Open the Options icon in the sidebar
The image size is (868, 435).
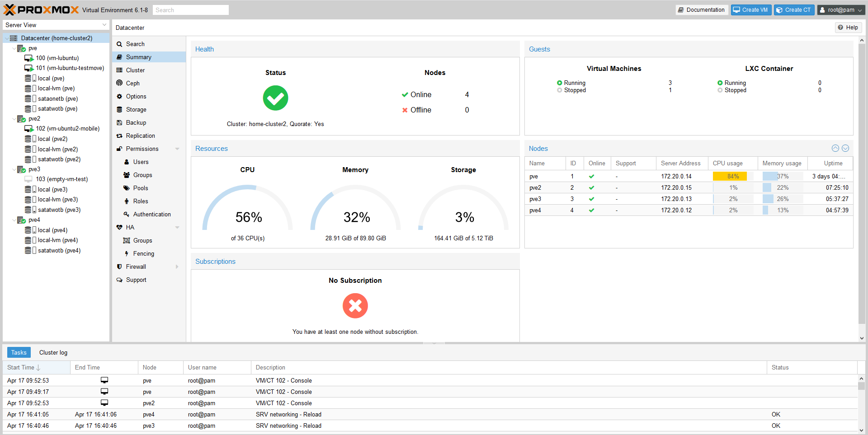(119, 96)
